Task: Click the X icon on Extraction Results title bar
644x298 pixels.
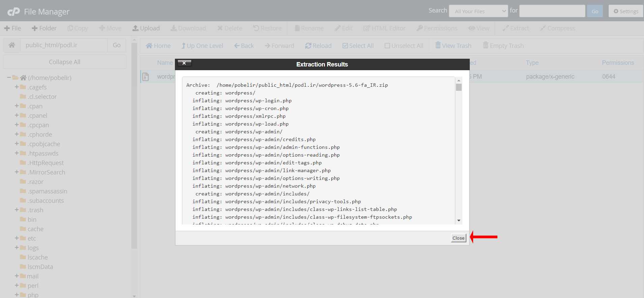Action: pyautogui.click(x=184, y=63)
